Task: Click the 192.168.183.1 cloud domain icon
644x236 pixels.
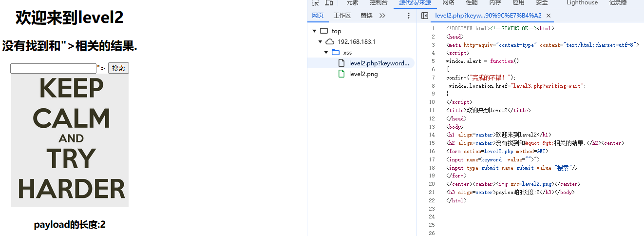Action: point(330,42)
